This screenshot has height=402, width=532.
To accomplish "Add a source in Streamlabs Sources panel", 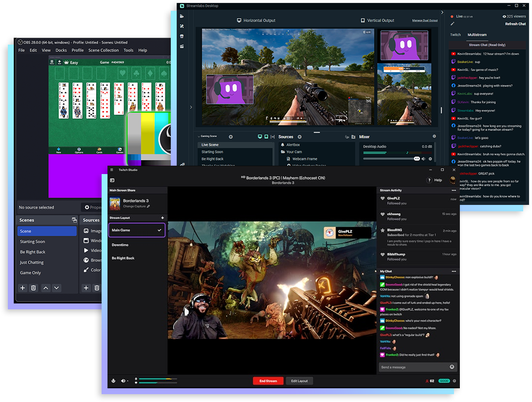I will pyautogui.click(x=299, y=137).
